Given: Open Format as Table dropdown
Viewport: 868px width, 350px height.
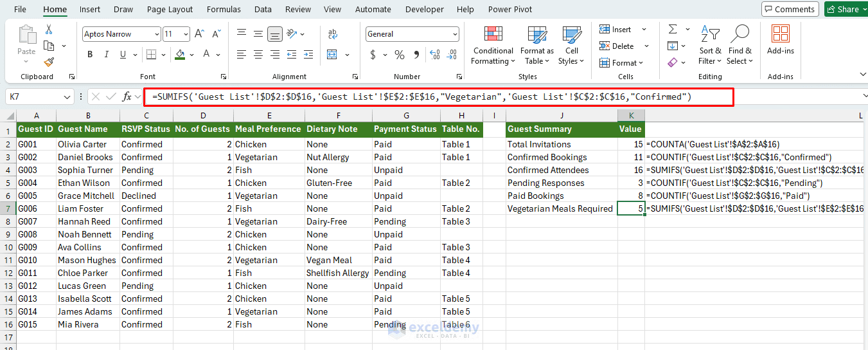Looking at the screenshot, I should pos(537,45).
